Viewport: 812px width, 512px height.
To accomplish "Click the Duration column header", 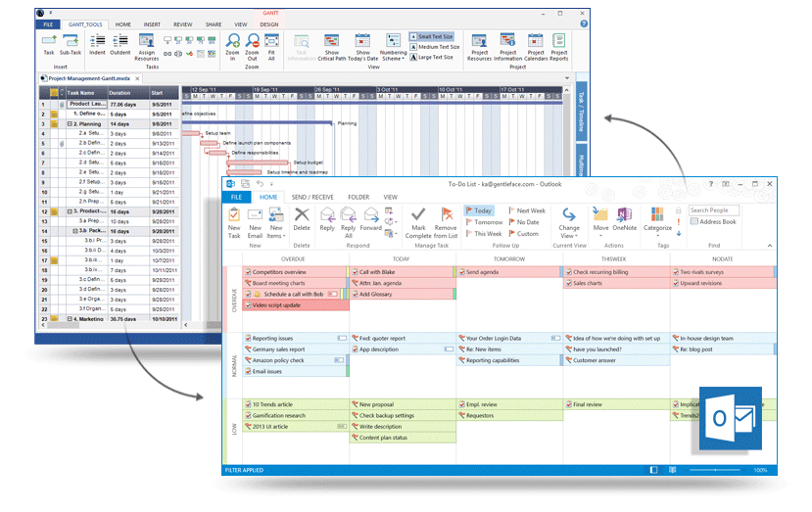I will click(x=128, y=93).
